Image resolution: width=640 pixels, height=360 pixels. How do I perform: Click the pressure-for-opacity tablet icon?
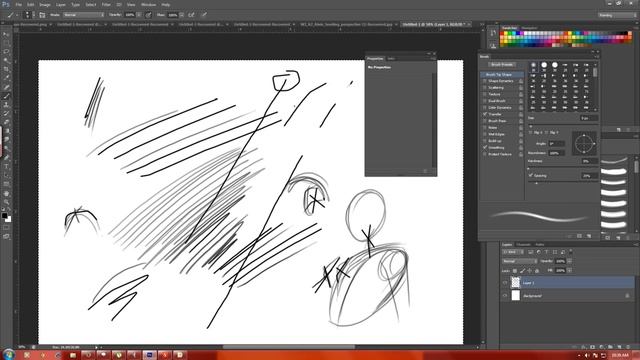(x=149, y=15)
